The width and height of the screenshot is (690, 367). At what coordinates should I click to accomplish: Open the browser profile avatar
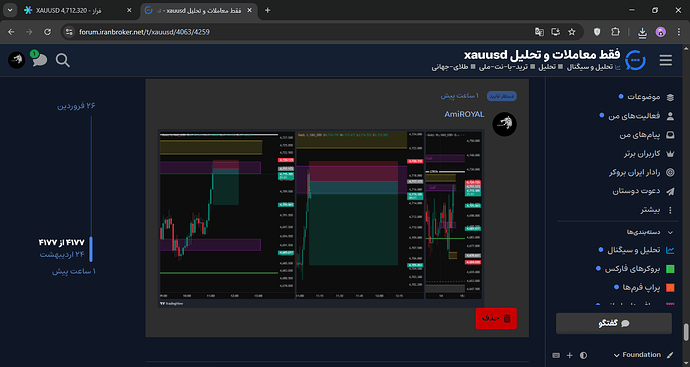pos(661,32)
